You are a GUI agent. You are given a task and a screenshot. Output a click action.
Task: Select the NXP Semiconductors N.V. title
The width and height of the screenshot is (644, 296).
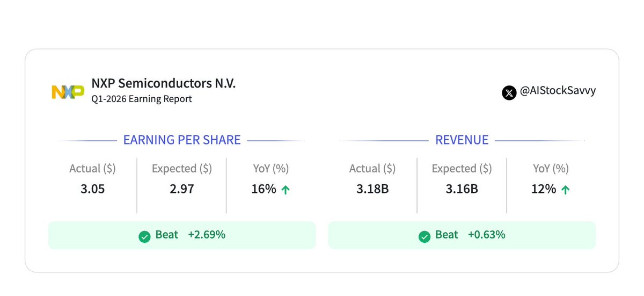[x=163, y=83]
